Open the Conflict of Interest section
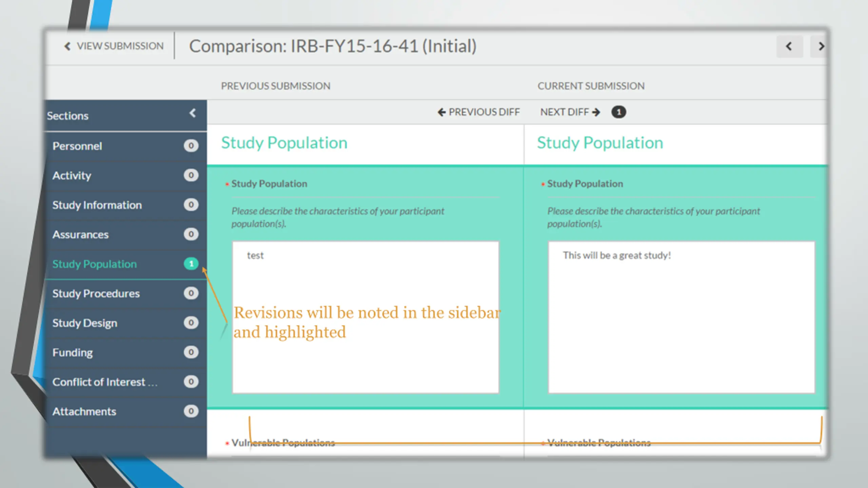 tap(125, 382)
